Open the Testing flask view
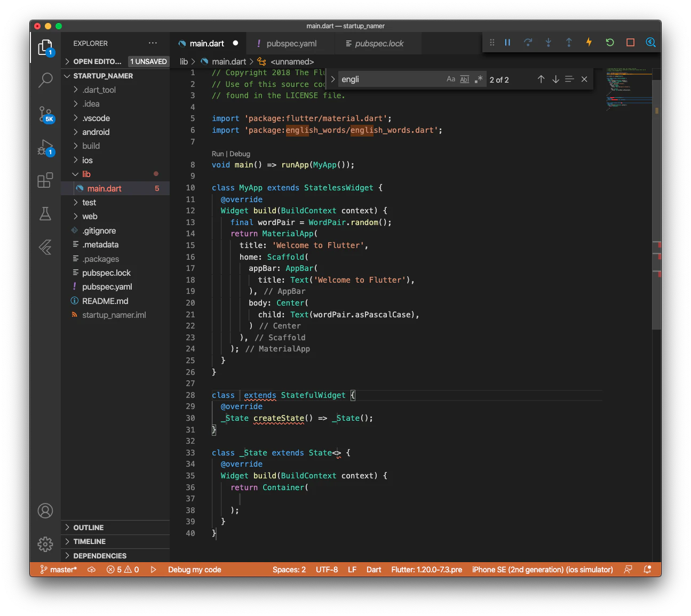Viewport: 691px width, 616px height. click(x=45, y=214)
